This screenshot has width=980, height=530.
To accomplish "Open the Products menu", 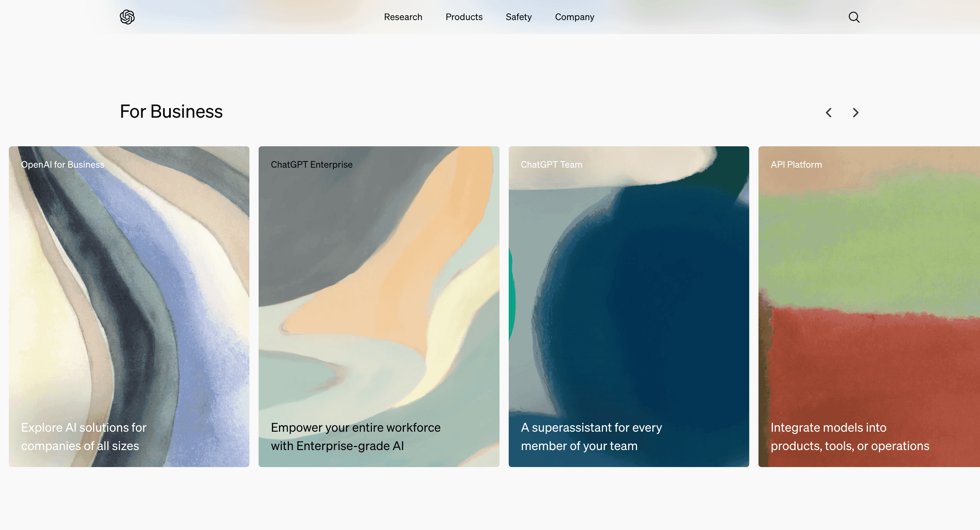I will (464, 17).
